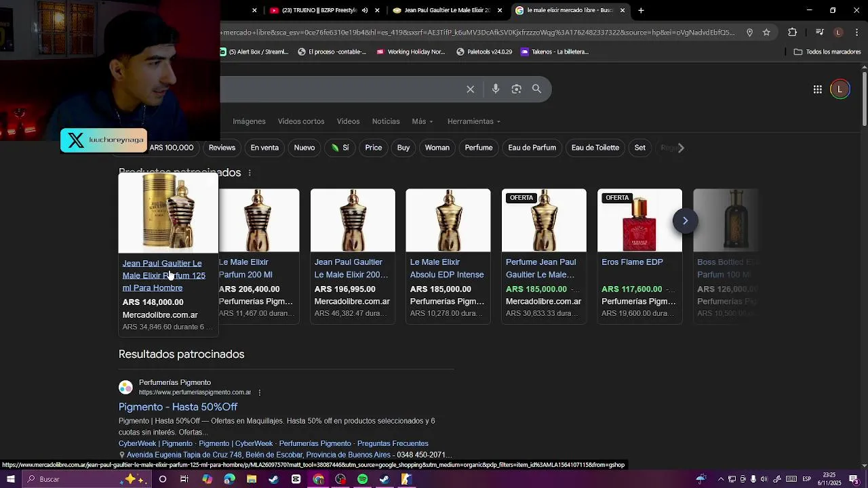
Task: Open the Google apps grid
Action: [x=818, y=89]
